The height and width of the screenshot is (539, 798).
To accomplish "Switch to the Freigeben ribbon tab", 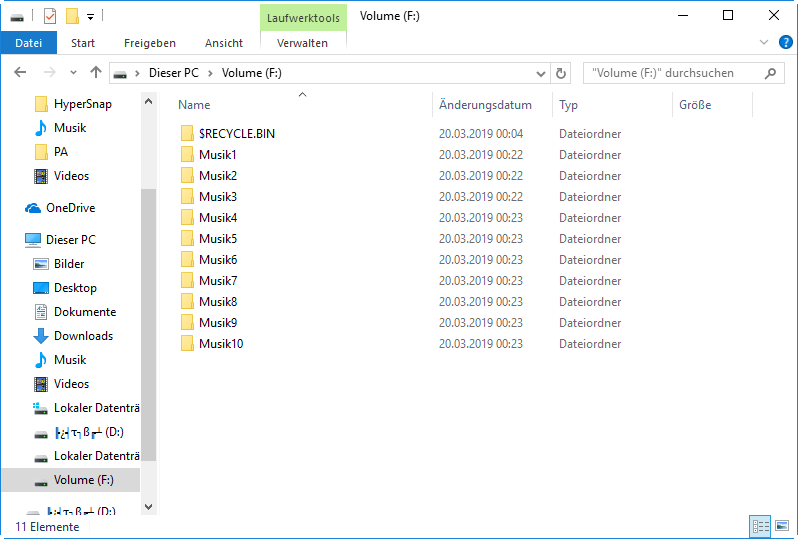I will pyautogui.click(x=150, y=43).
